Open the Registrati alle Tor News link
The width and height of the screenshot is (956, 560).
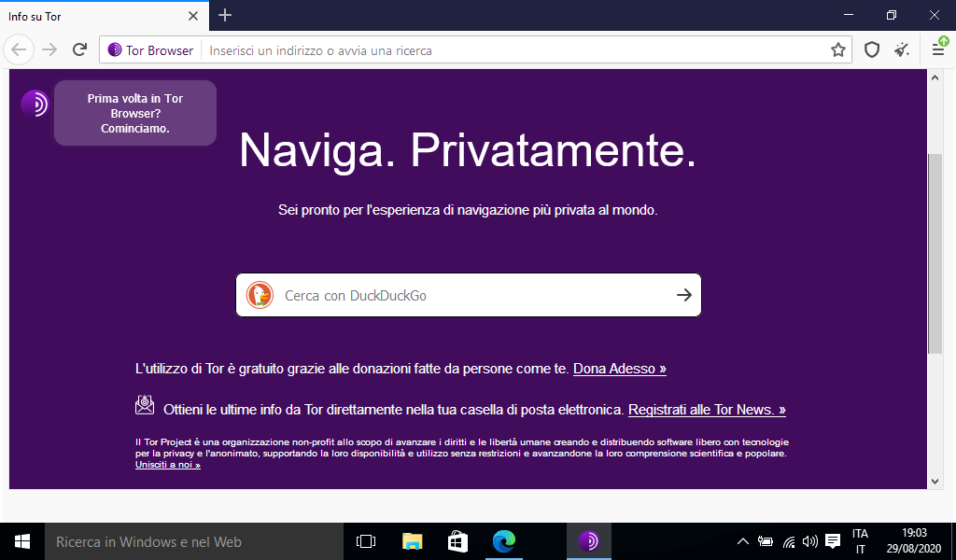(x=708, y=410)
